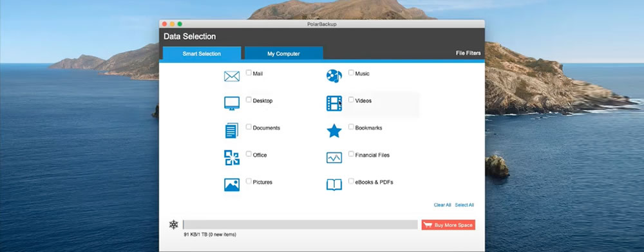This screenshot has height=252, width=644.
Task: Click the yellow minimize window button
Action: point(172,24)
